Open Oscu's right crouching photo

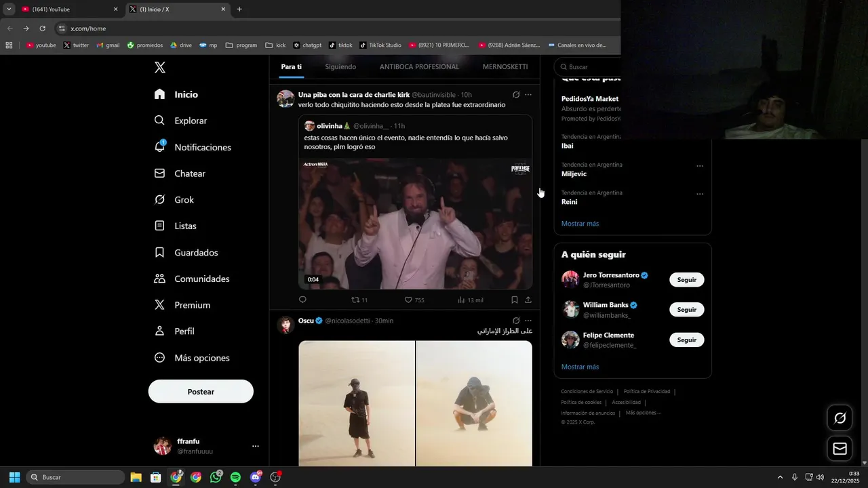click(x=474, y=403)
